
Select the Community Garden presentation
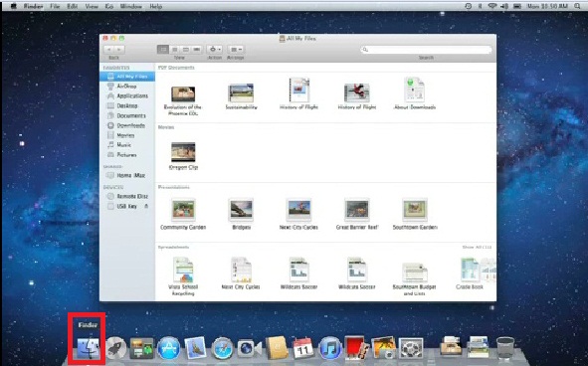[183, 209]
